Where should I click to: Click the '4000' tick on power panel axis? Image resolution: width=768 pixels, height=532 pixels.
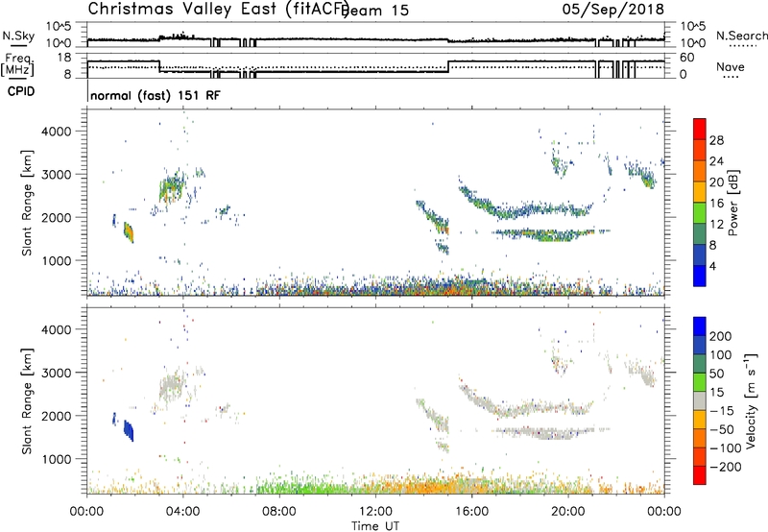tap(57, 132)
